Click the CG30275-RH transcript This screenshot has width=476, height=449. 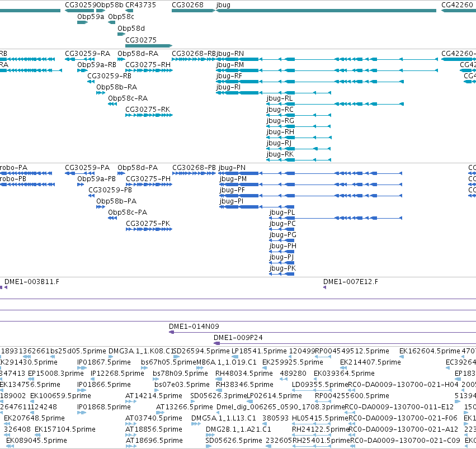pyautogui.click(x=149, y=70)
